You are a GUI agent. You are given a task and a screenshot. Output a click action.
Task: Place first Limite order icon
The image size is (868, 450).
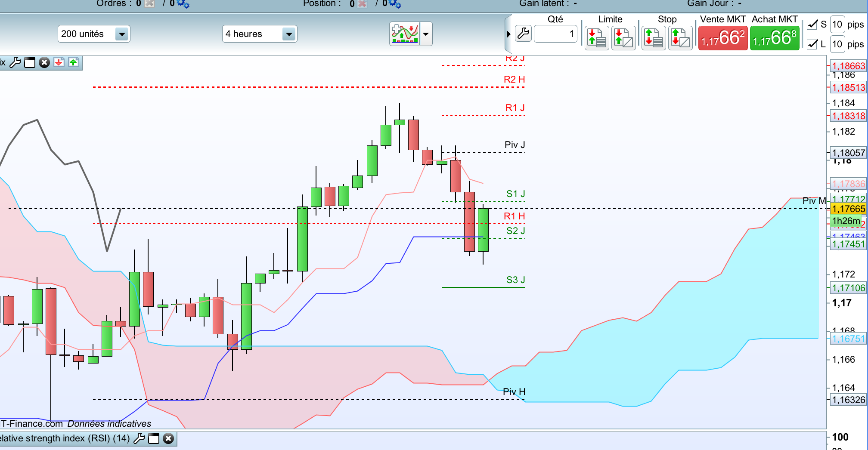(597, 38)
